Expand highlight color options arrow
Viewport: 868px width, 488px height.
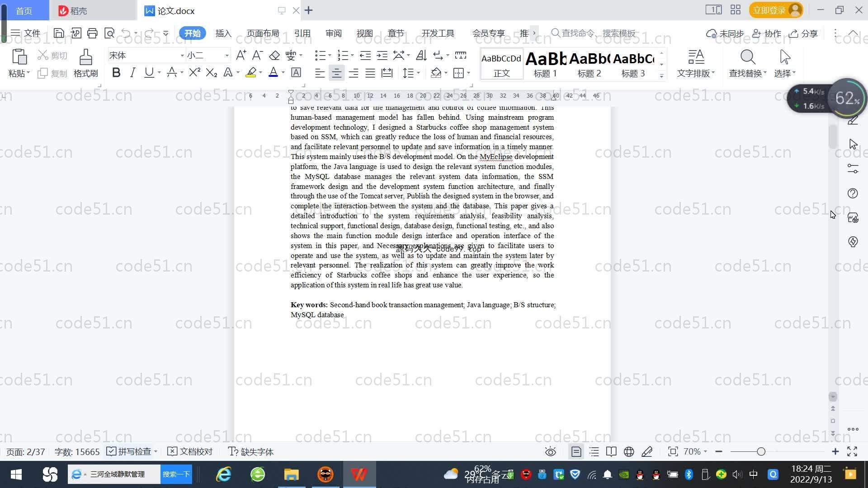pos(260,73)
